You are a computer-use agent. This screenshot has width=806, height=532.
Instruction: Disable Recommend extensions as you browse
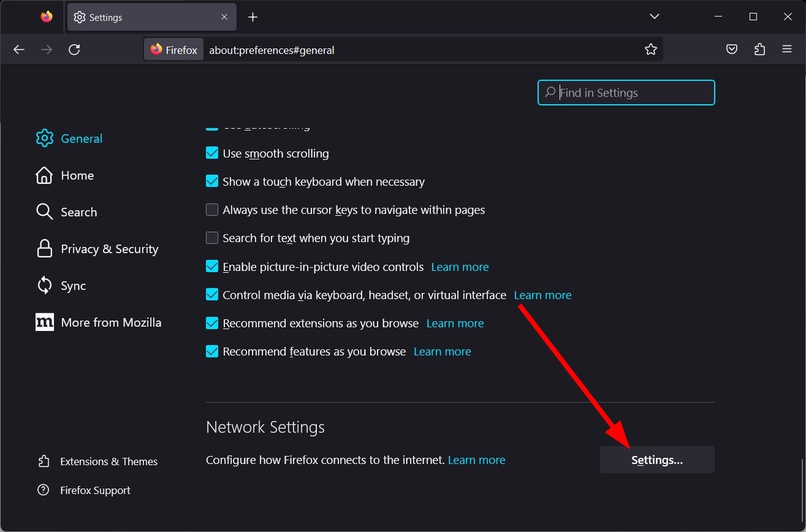click(212, 323)
